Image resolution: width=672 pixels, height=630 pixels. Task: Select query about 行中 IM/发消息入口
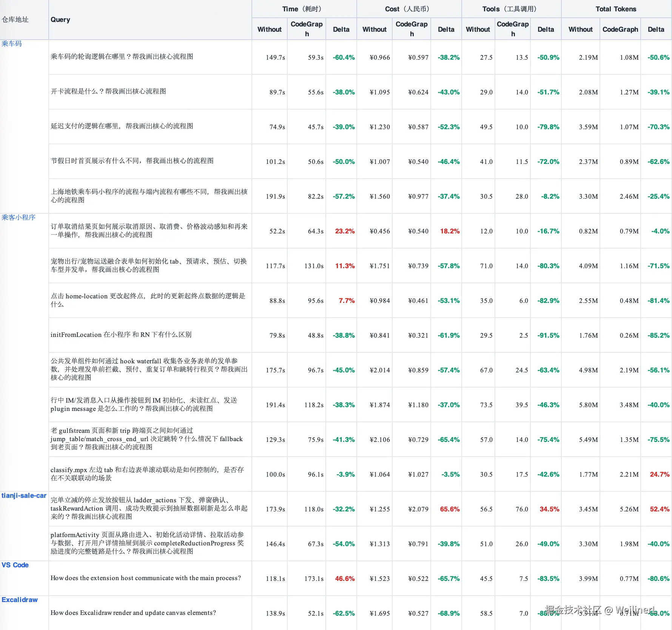(144, 405)
